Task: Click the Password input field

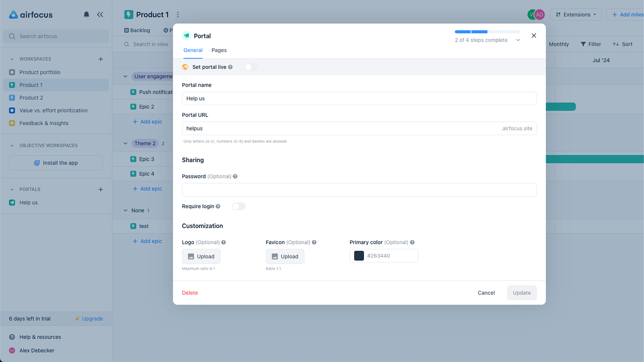Action: pos(359,190)
